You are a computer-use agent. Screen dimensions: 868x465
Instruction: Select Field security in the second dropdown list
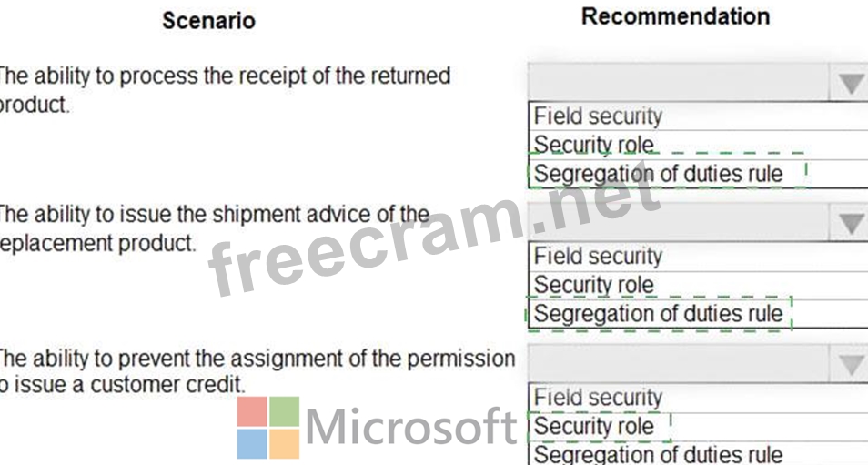click(598, 257)
